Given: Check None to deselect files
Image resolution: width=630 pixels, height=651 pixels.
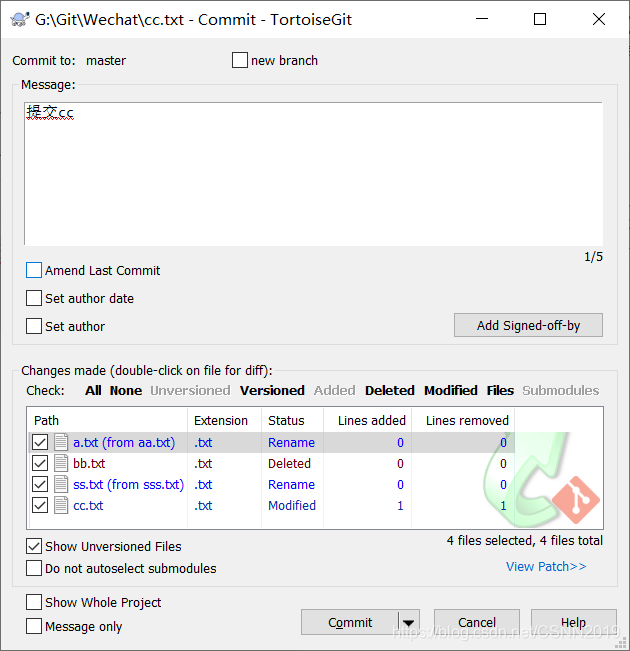Looking at the screenshot, I should [126, 390].
